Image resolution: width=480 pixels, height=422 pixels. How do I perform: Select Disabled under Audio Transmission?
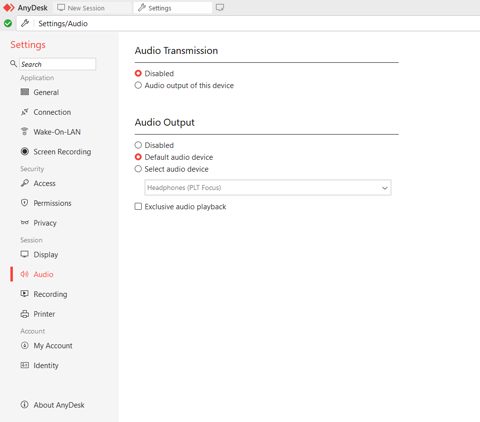[138, 73]
